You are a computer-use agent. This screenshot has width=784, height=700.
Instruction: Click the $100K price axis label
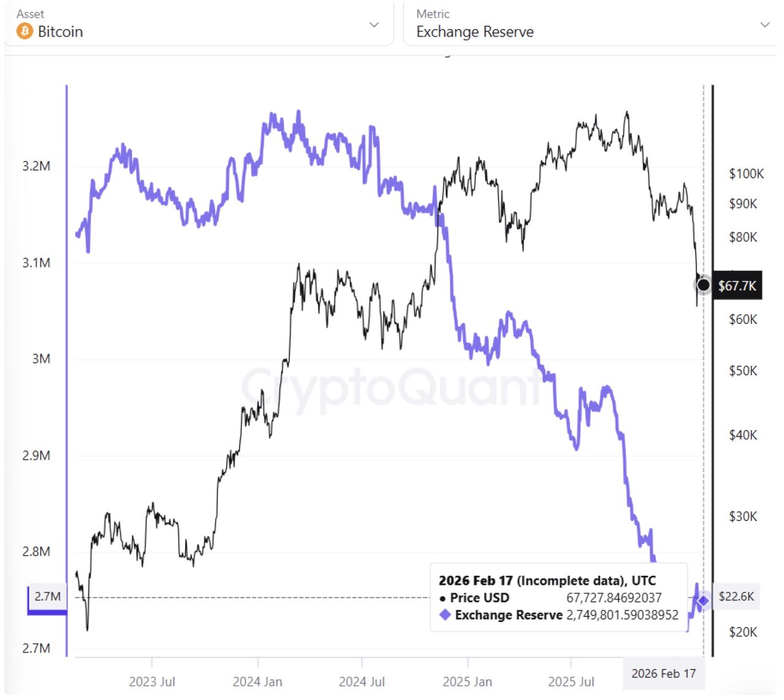746,174
